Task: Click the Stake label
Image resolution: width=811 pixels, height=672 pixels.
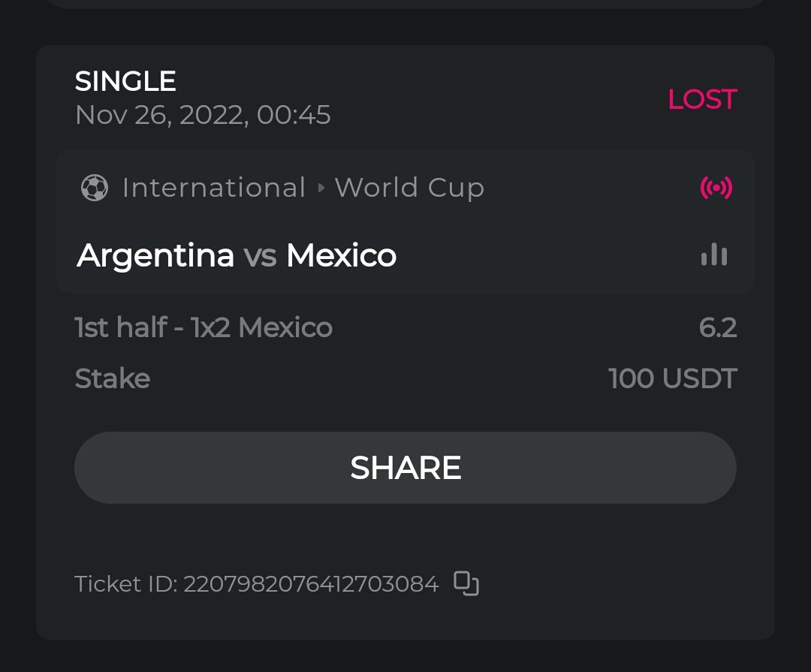Action: coord(113,378)
